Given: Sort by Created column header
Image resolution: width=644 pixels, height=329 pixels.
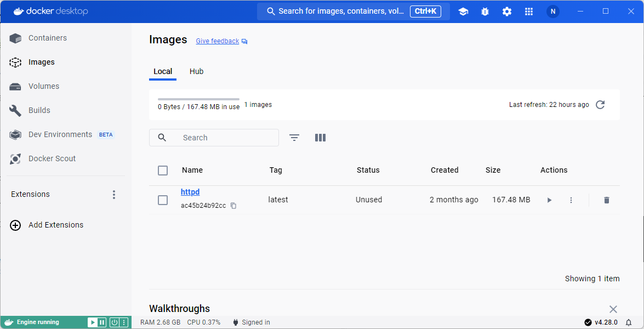Looking at the screenshot, I should click(x=444, y=171).
